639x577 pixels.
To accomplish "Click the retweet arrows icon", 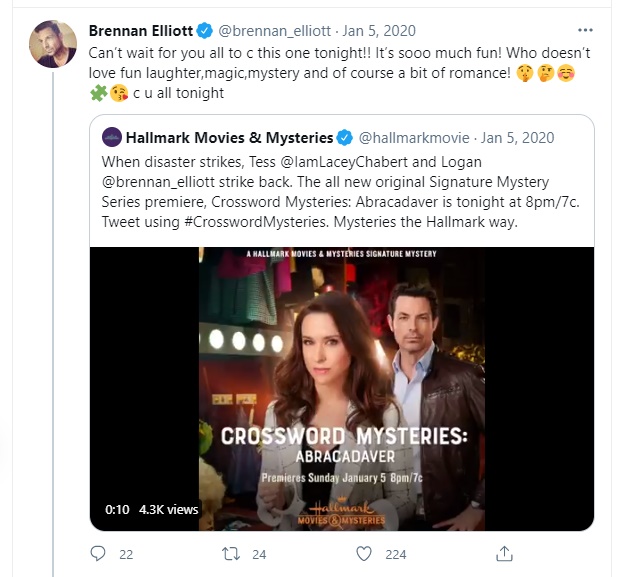I will click(231, 553).
